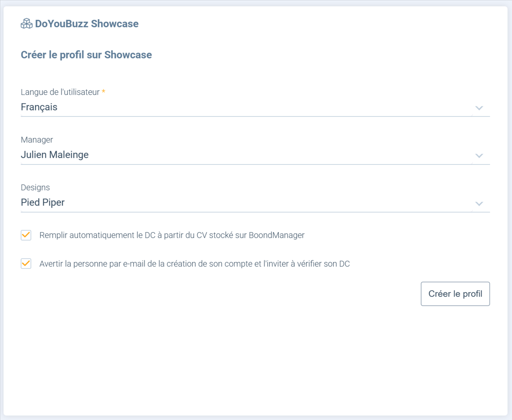
Task: Click the Remplir automatiquement le DC label text
Action: click(x=172, y=235)
